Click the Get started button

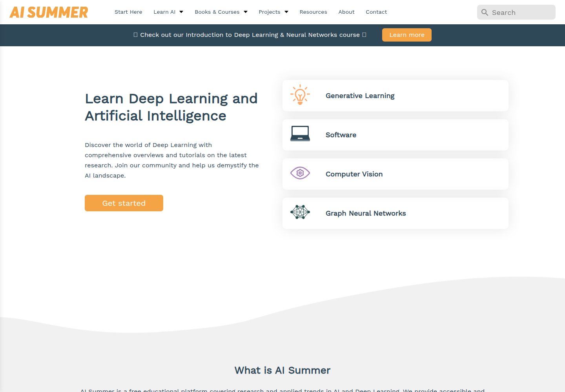124,203
